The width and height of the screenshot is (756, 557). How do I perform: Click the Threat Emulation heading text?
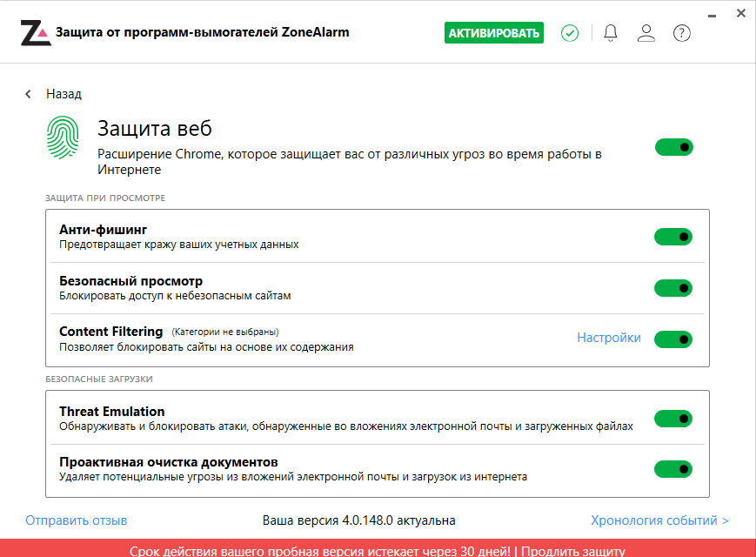click(112, 412)
